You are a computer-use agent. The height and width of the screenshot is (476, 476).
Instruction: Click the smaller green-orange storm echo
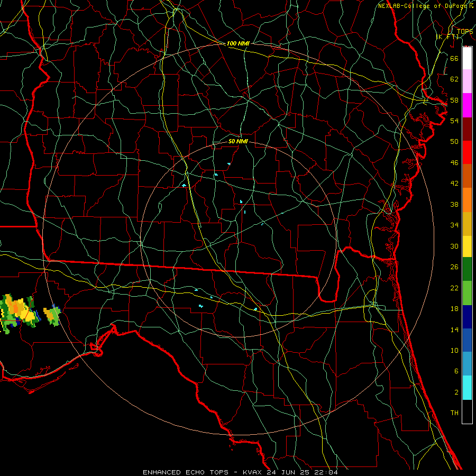52,315
